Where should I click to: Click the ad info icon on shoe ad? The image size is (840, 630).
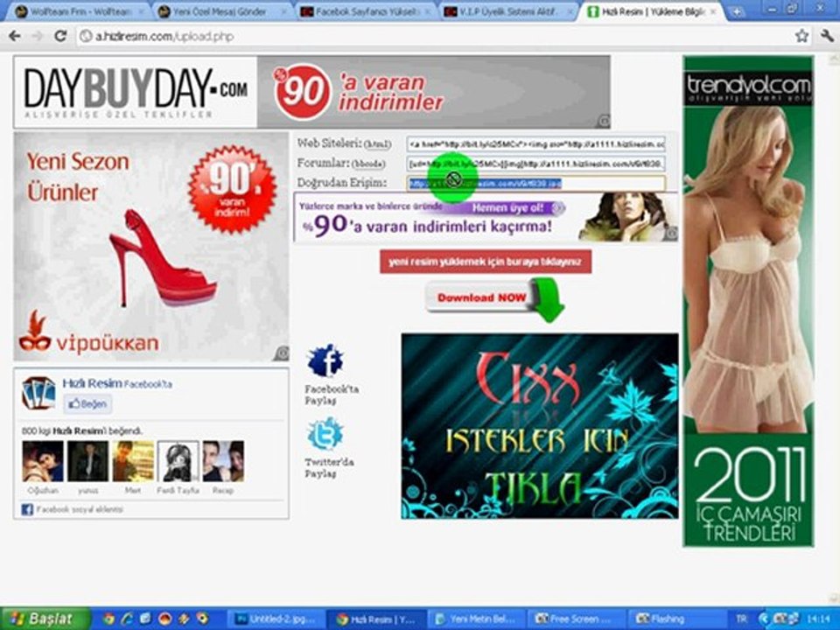(x=281, y=353)
